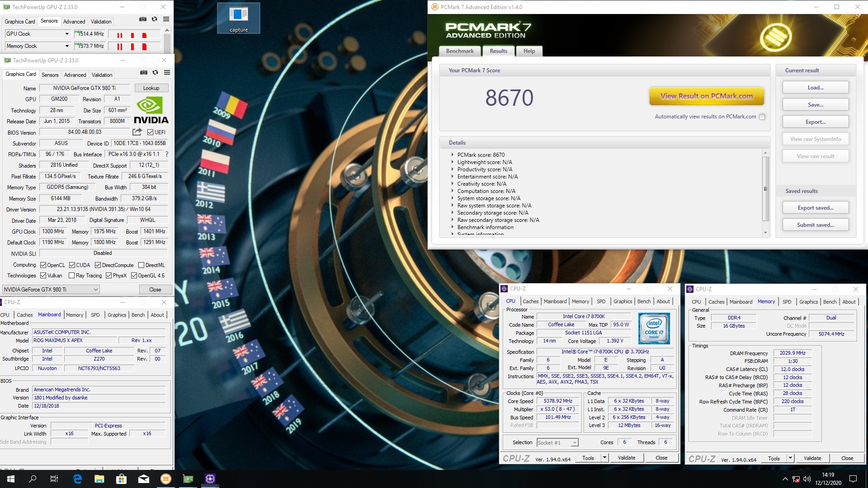Image resolution: width=868 pixels, height=488 pixels.
Task: Switch to the Benchmark tab in PCMark 7
Action: click(460, 51)
